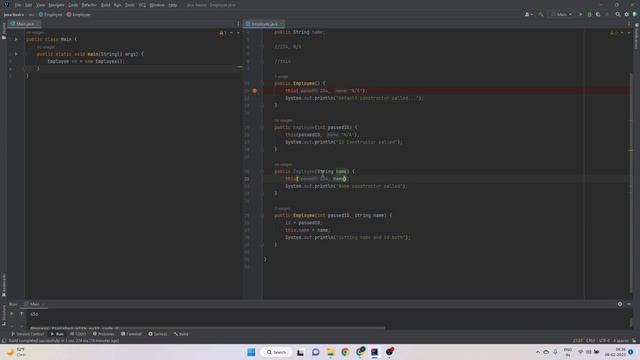640x360 pixels.
Task: Open File Explorer from the taskbar
Action: click(330, 352)
